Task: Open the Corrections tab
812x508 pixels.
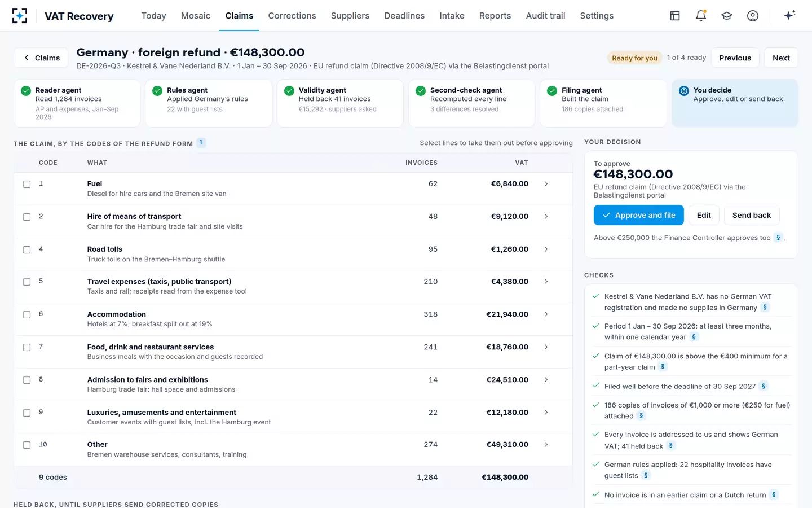Action: pyautogui.click(x=292, y=16)
